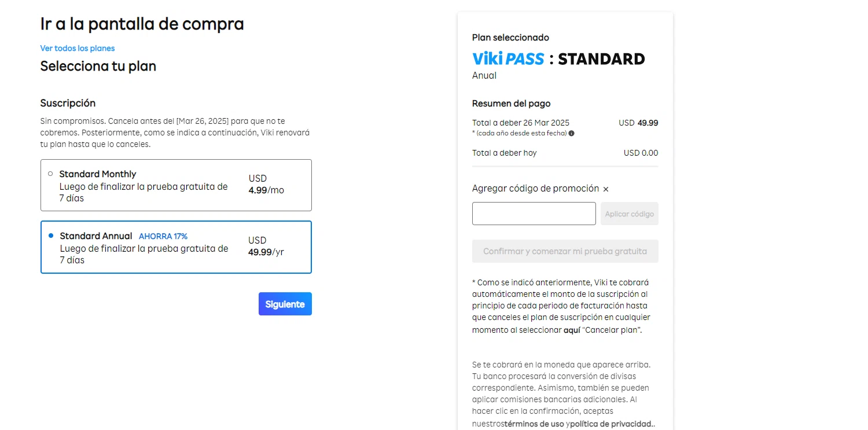Click the 'AHORRA 17%' savings badge
868x430 pixels.
(163, 236)
